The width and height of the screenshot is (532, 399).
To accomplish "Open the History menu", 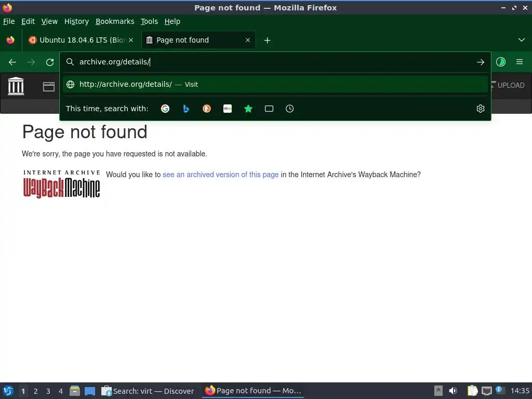I will coord(77,21).
